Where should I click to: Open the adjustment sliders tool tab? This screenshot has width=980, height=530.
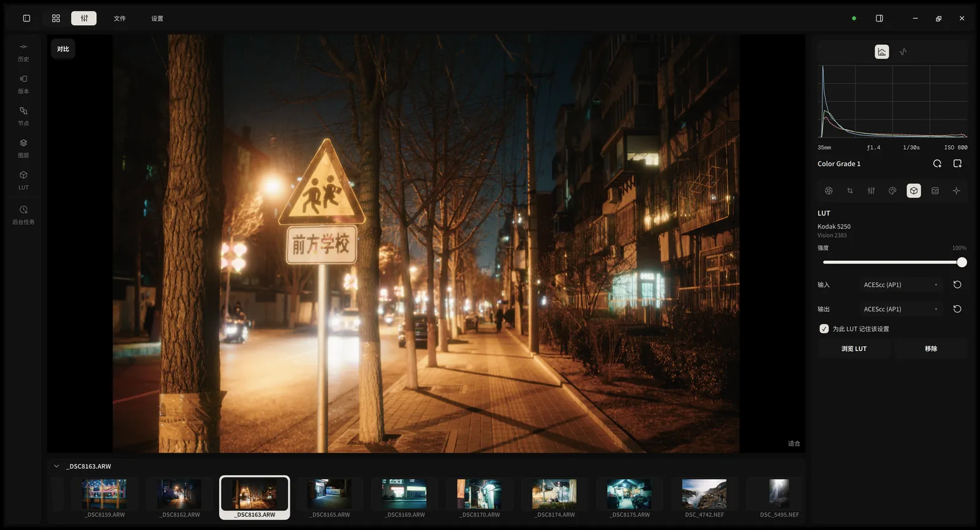[871, 191]
